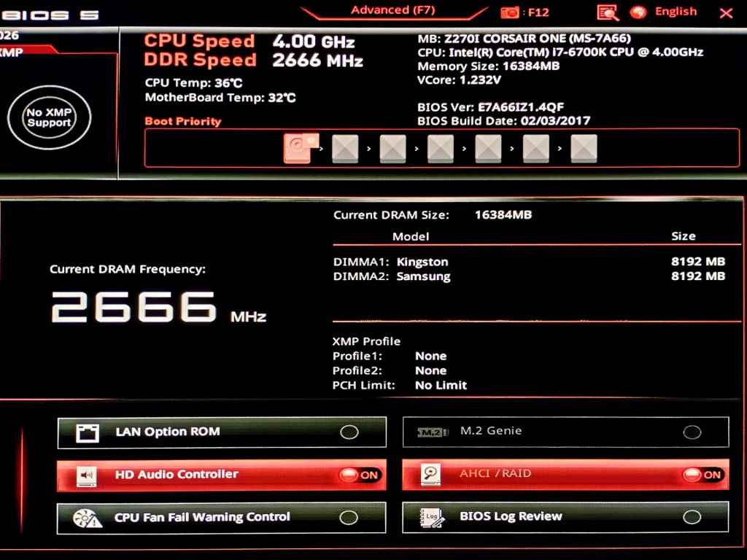
Task: Click the M.2 Genie label
Action: [x=491, y=431]
